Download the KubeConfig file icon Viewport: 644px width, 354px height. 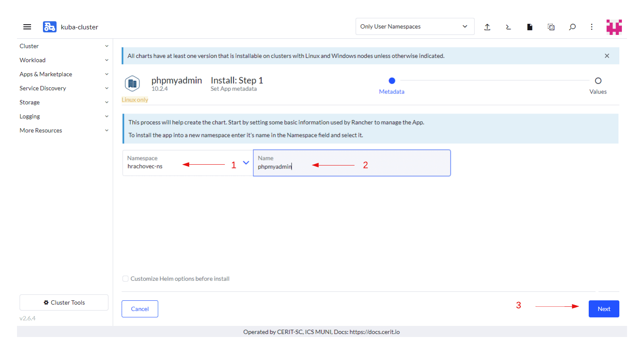[530, 27]
